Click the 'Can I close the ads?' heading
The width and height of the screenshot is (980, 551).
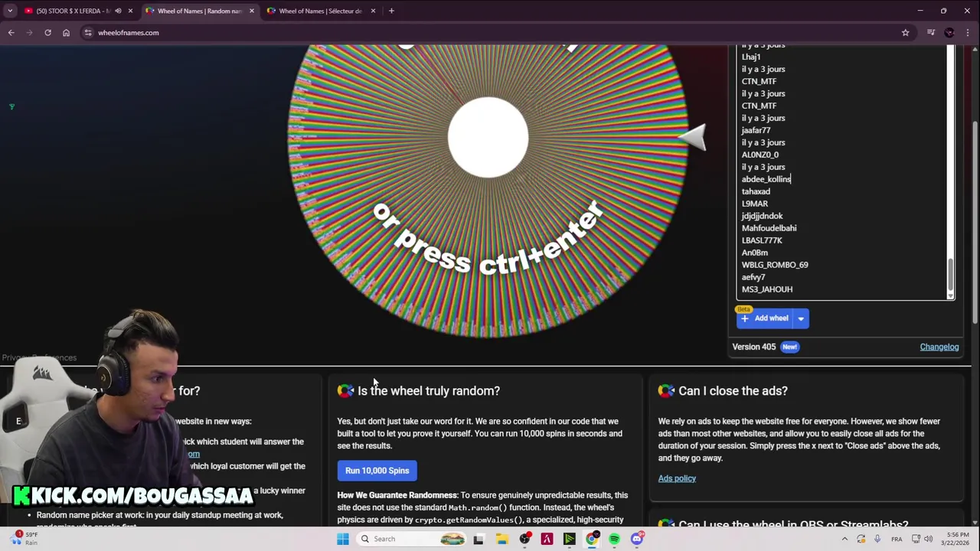[733, 391]
